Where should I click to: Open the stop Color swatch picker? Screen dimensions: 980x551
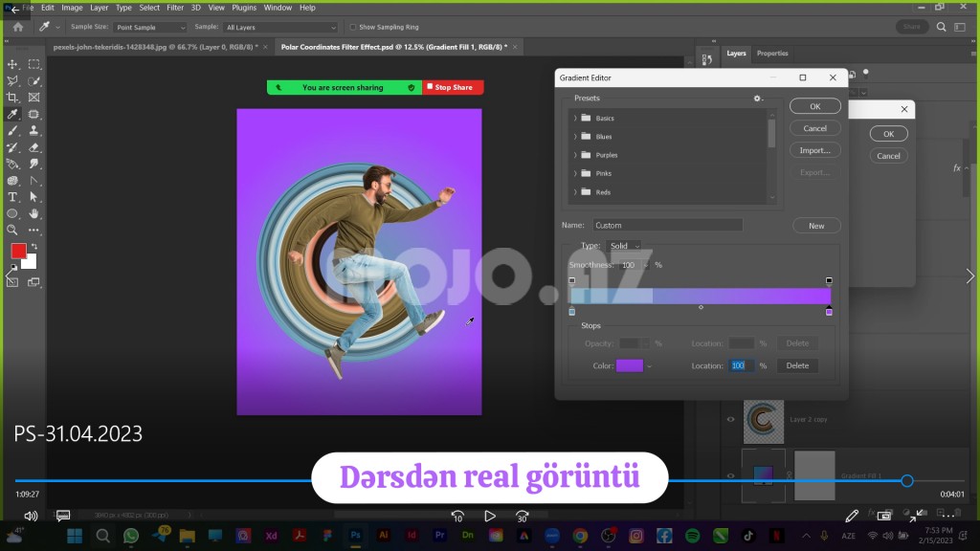(x=630, y=365)
